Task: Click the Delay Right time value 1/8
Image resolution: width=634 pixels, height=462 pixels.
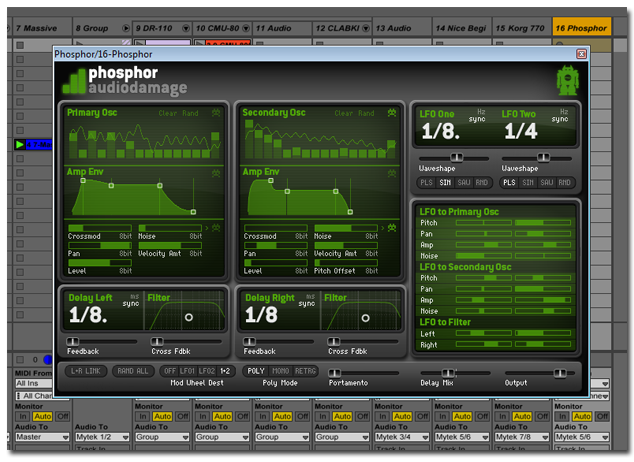Action: 261,314
